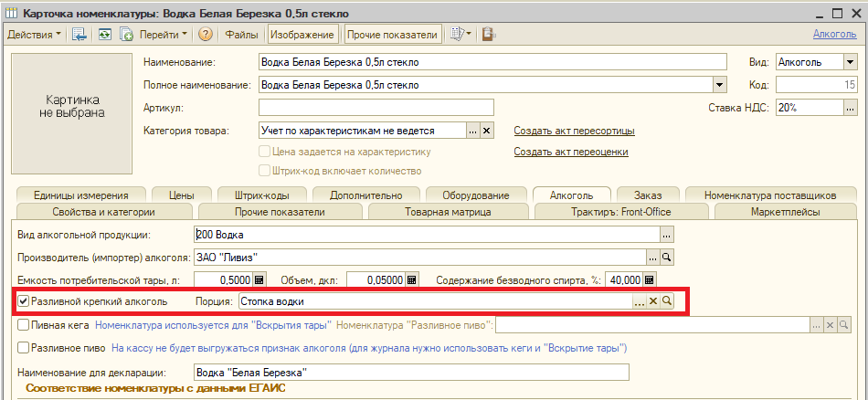Open calculator for Емкость потребительской тары
The width and height of the screenshot is (868, 400).
pos(259,279)
